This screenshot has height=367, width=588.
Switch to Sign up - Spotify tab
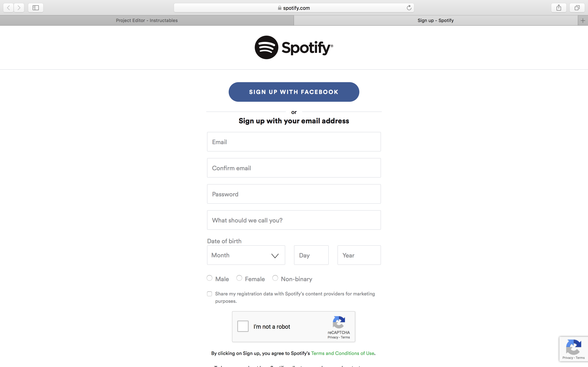[435, 21]
